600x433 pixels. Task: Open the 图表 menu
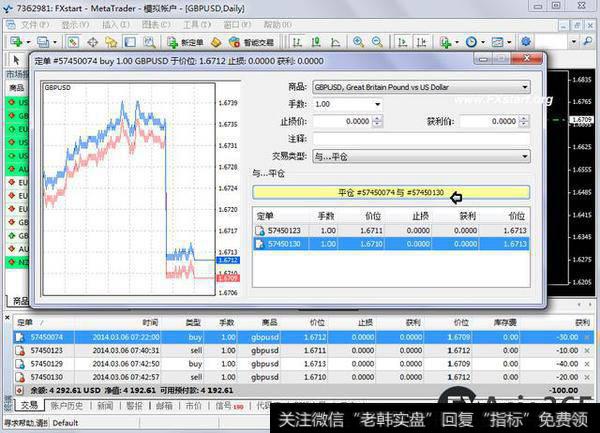point(156,25)
